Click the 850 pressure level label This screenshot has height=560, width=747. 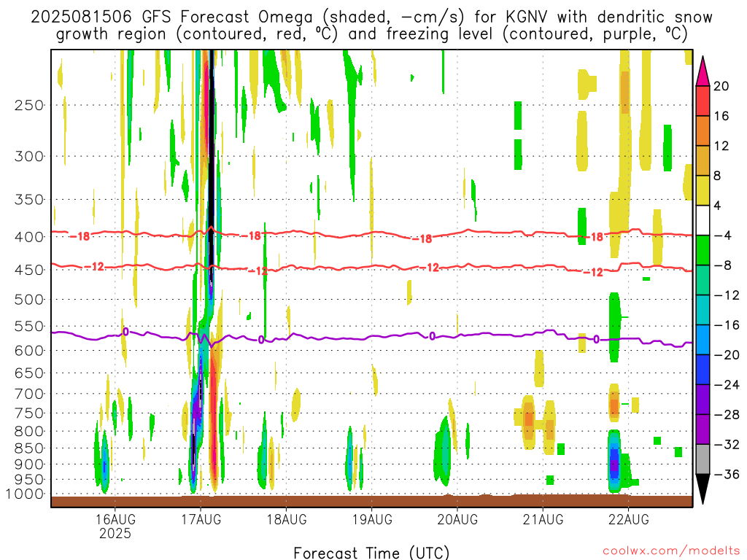point(29,448)
